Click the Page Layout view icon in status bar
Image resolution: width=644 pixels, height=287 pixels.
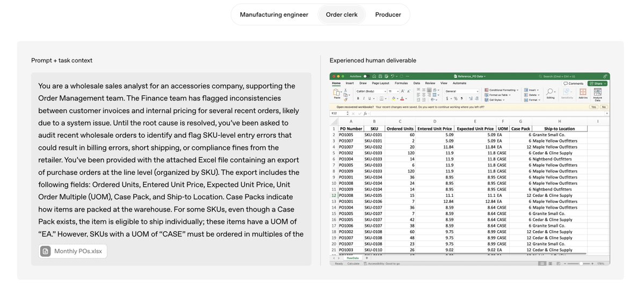click(551, 263)
